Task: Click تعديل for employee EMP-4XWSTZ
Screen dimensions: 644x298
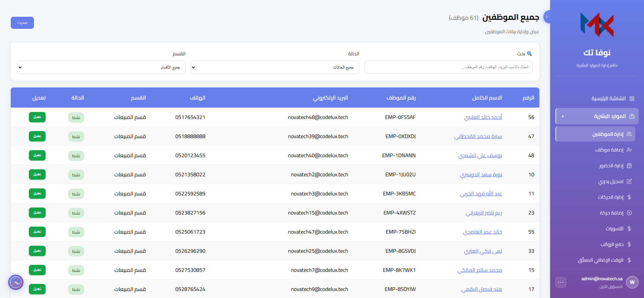Action: pos(37,213)
